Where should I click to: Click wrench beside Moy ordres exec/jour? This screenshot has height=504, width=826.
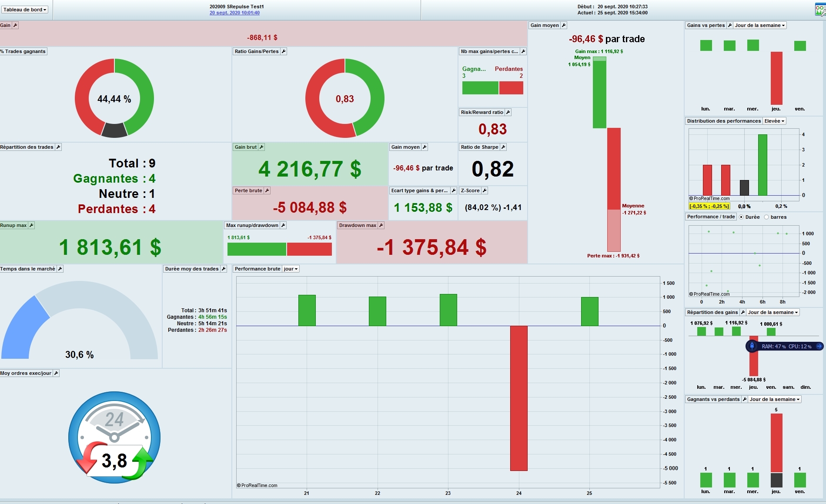pyautogui.click(x=56, y=373)
